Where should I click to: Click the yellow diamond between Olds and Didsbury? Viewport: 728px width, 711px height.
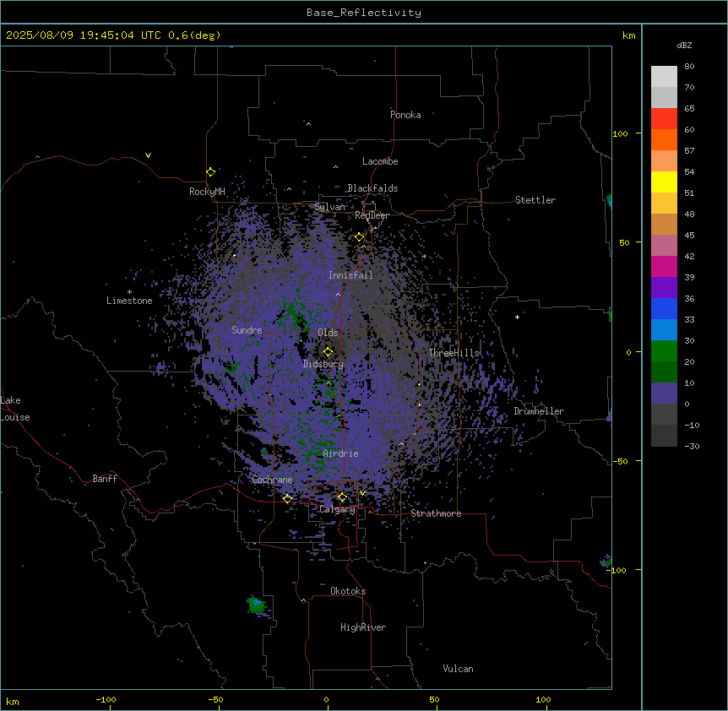329,352
